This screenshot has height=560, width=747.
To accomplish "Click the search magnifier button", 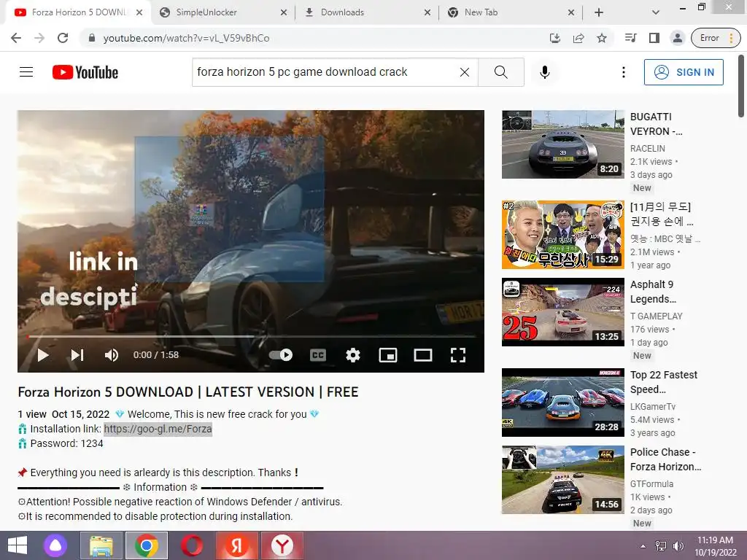I will pyautogui.click(x=500, y=72).
